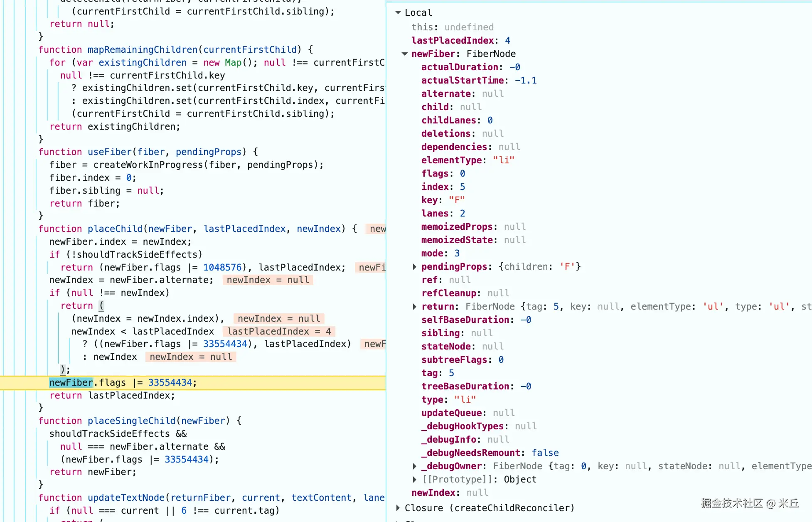
Task: Click the 'newFiber.index = newIndex;' code line
Action: click(x=121, y=241)
